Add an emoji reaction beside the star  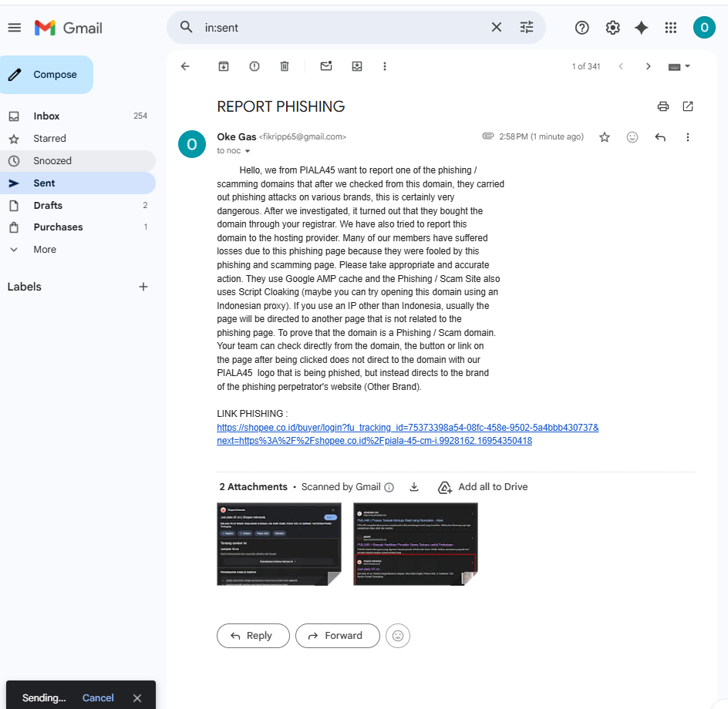pyautogui.click(x=632, y=137)
